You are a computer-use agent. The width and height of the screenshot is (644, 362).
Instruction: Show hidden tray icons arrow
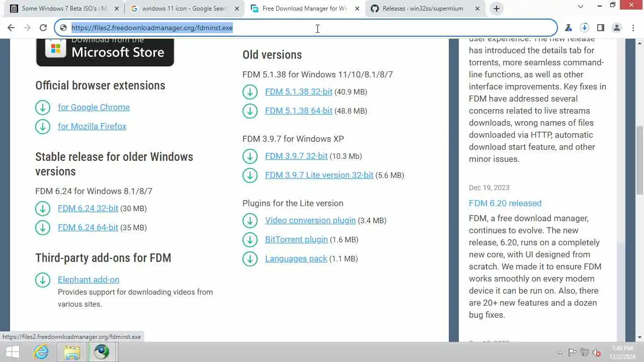pyautogui.click(x=560, y=352)
